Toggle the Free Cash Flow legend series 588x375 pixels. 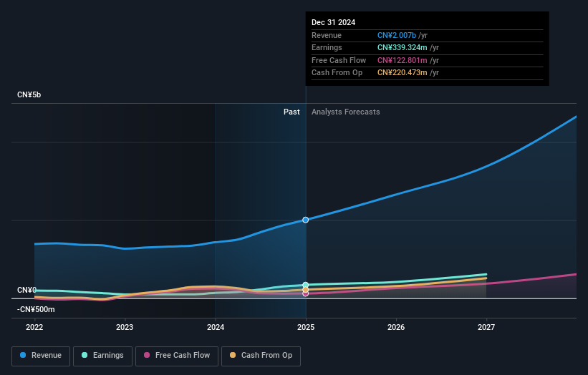pos(177,356)
